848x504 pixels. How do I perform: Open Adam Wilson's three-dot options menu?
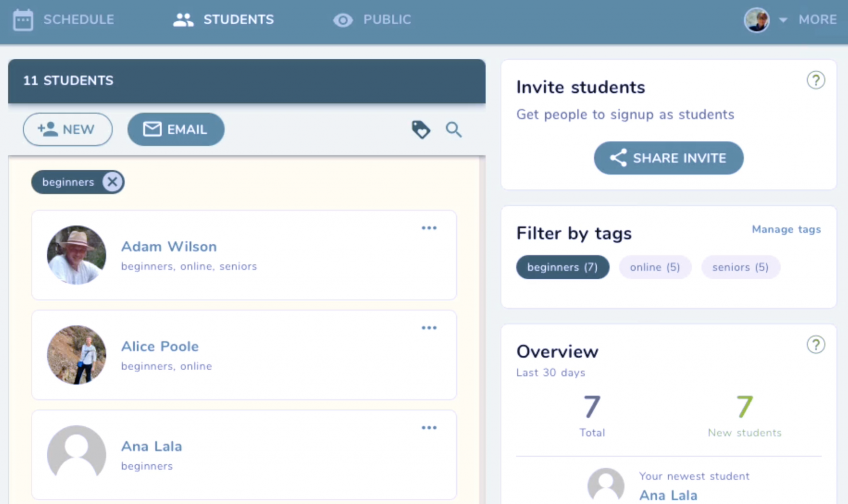click(429, 228)
